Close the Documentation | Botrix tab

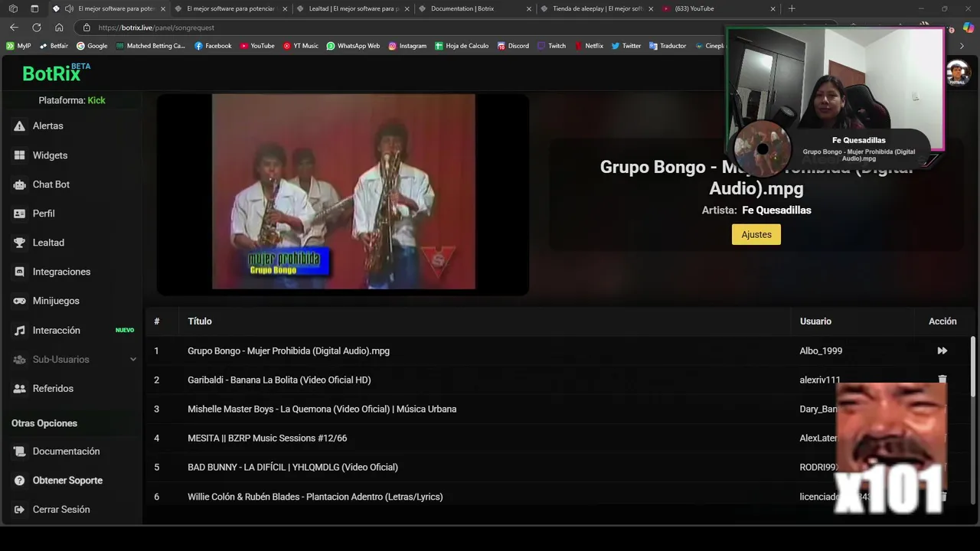[x=528, y=8]
